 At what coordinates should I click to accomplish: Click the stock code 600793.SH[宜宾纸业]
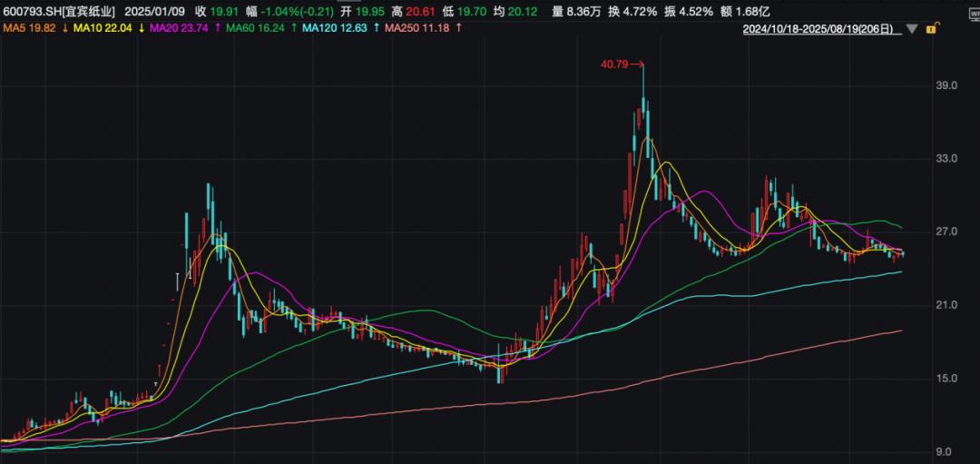pyautogui.click(x=58, y=11)
